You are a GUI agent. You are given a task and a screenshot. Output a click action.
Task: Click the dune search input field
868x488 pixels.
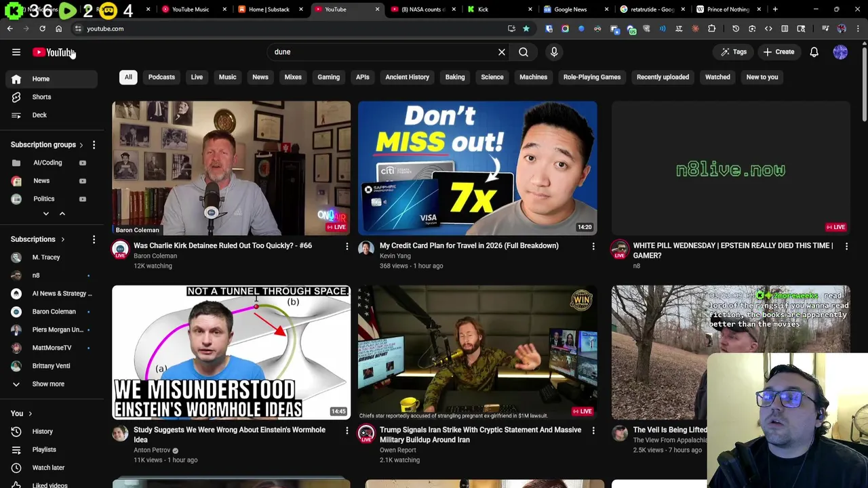point(383,52)
